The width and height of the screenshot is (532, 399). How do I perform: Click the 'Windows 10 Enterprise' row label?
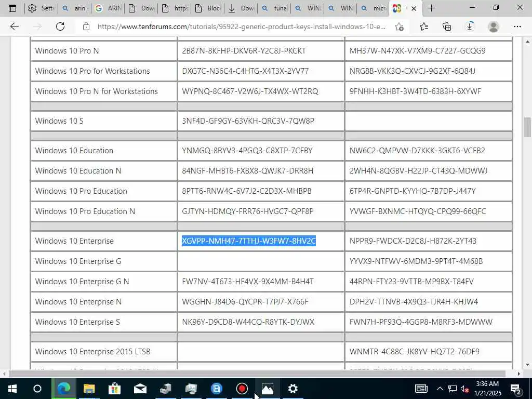pyautogui.click(x=74, y=241)
